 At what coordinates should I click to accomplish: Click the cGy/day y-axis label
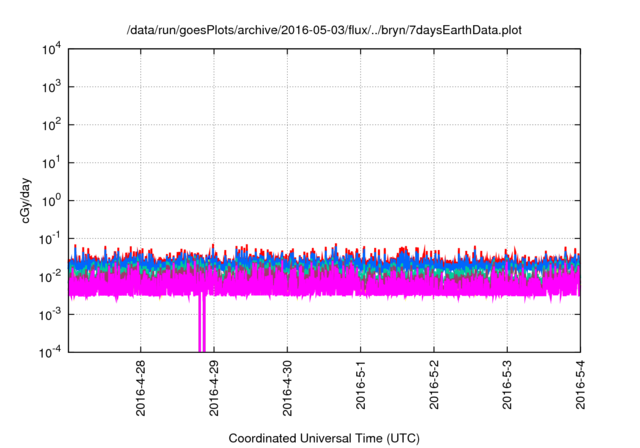click(25, 200)
